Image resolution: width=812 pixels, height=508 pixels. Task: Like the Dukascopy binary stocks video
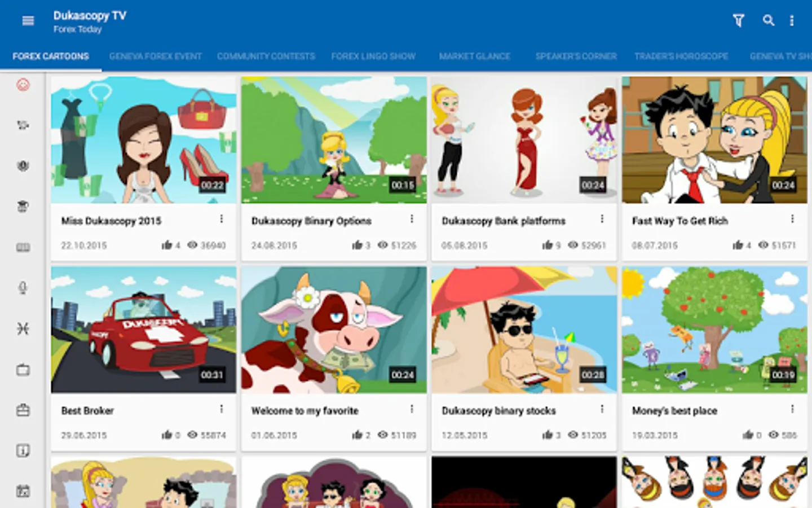pyautogui.click(x=548, y=435)
